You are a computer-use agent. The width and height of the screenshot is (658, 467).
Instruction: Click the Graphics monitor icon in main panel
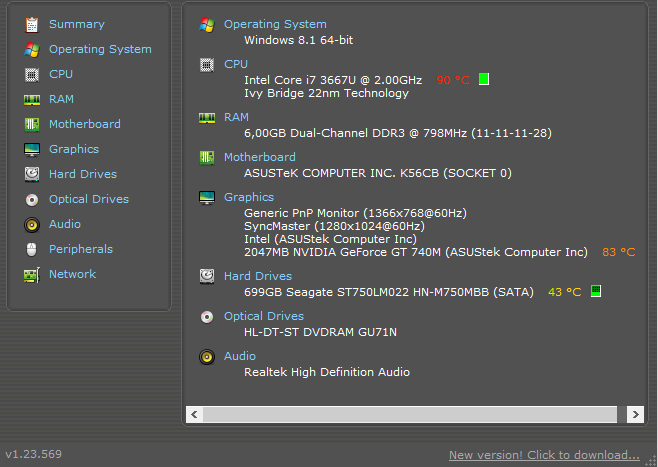point(207,198)
